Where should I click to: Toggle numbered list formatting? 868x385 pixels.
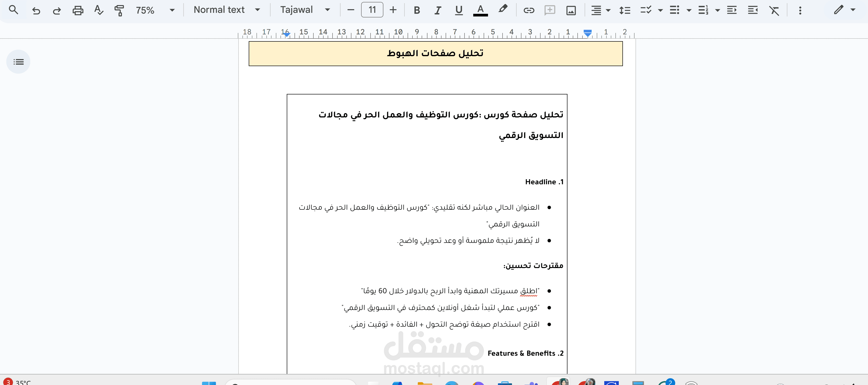coord(703,10)
